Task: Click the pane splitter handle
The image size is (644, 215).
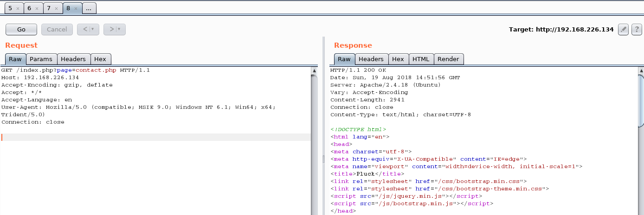Action: click(x=324, y=159)
